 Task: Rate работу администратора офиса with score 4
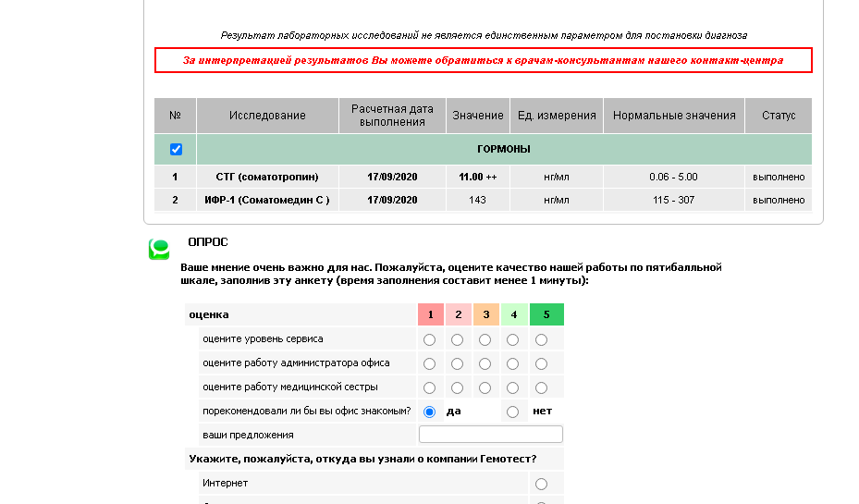512,363
